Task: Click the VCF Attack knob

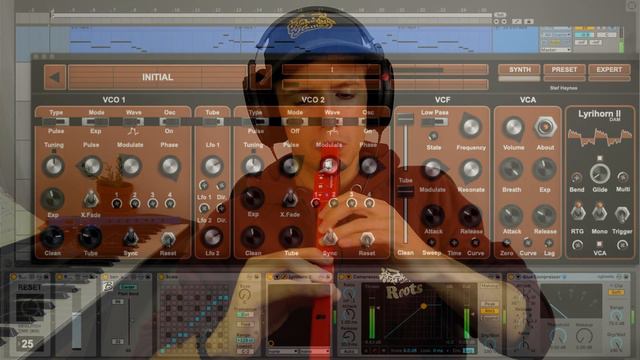Action: click(x=433, y=215)
